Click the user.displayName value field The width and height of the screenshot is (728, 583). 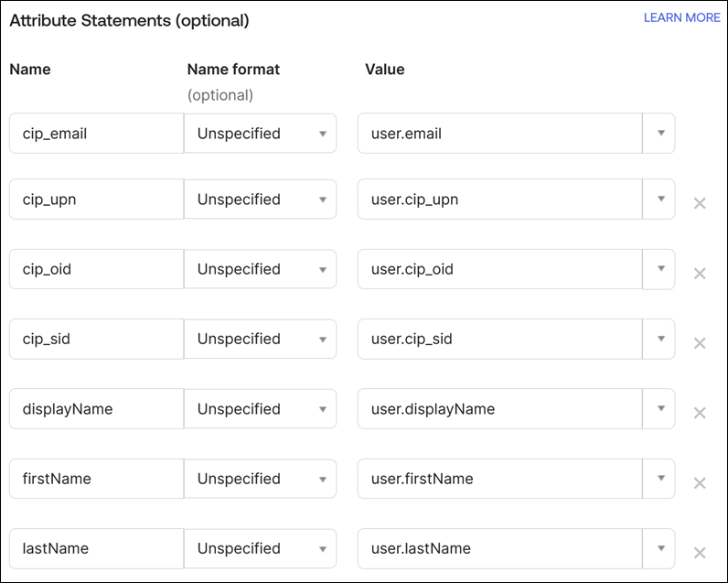500,409
